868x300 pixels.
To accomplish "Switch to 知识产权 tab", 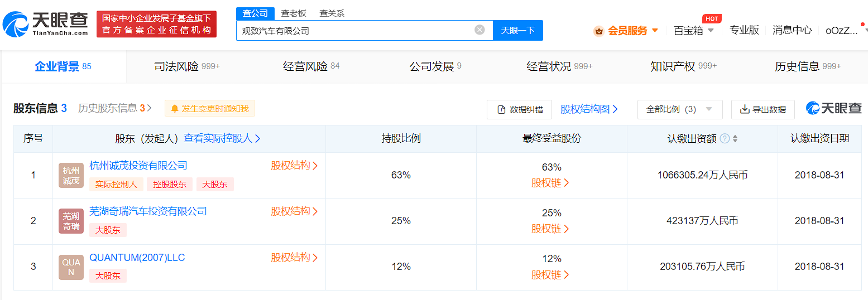I will 683,67.
